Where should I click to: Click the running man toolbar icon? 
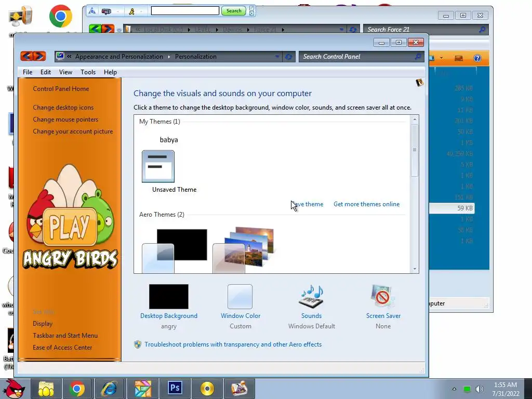[131, 11]
